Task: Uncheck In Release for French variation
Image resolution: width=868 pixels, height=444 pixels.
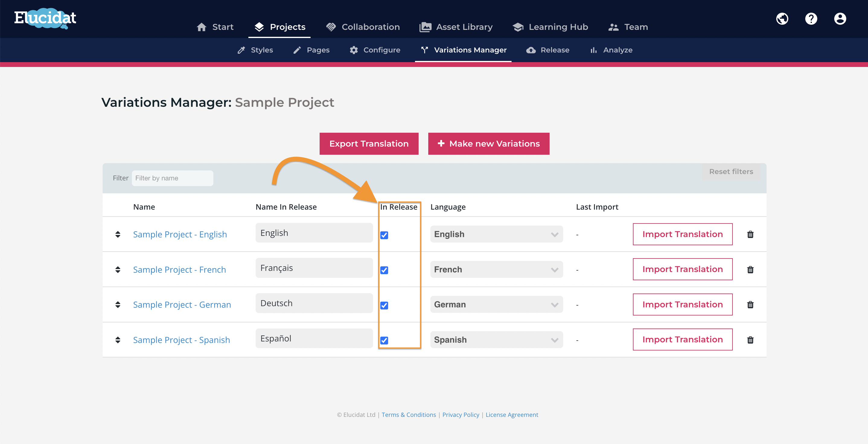Action: pos(384,270)
